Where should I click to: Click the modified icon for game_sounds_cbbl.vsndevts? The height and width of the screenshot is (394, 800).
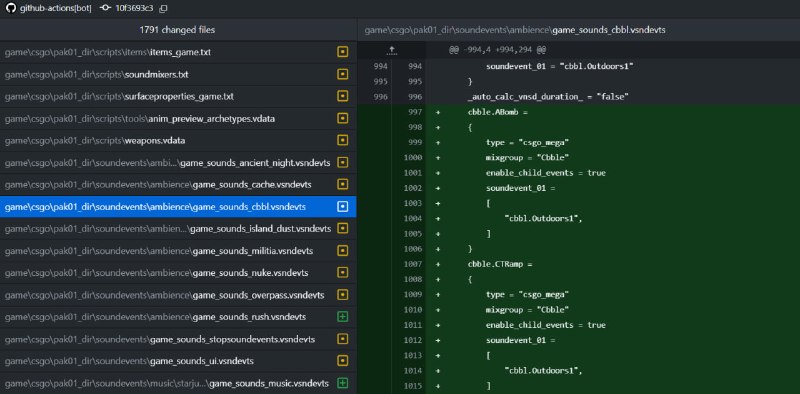click(343, 207)
